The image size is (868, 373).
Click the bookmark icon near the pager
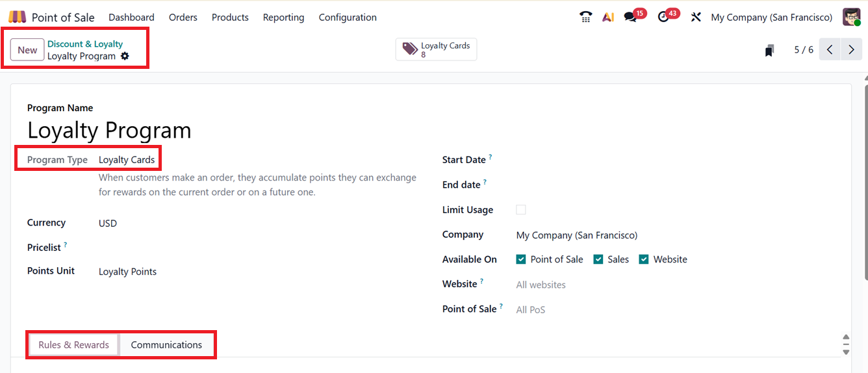point(769,51)
